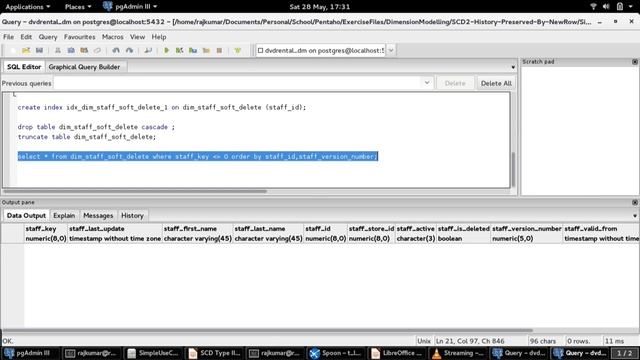Switch to SimpleUseC... window in taskbar

152,353
